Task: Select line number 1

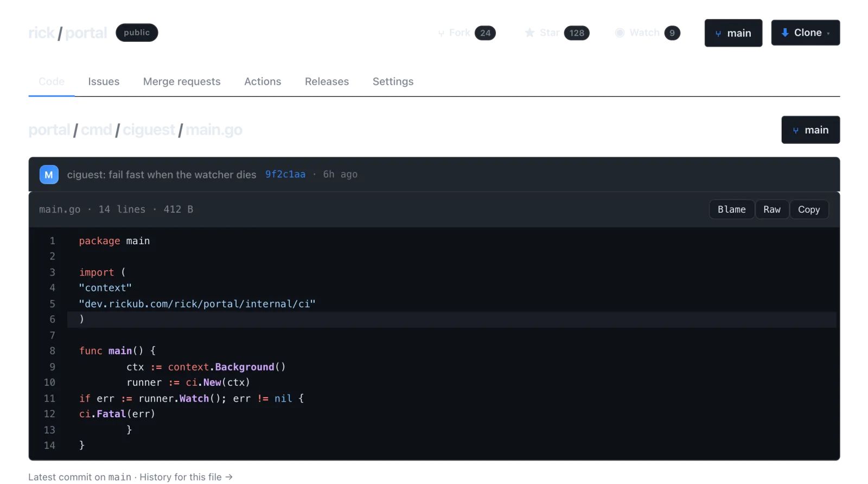Action: point(53,241)
